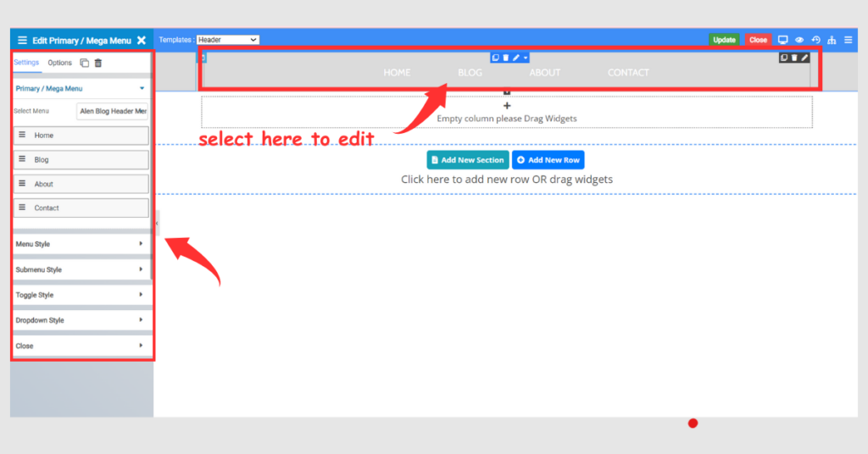This screenshot has height=454, width=868.
Task: Click the red Close button
Action: tap(758, 40)
